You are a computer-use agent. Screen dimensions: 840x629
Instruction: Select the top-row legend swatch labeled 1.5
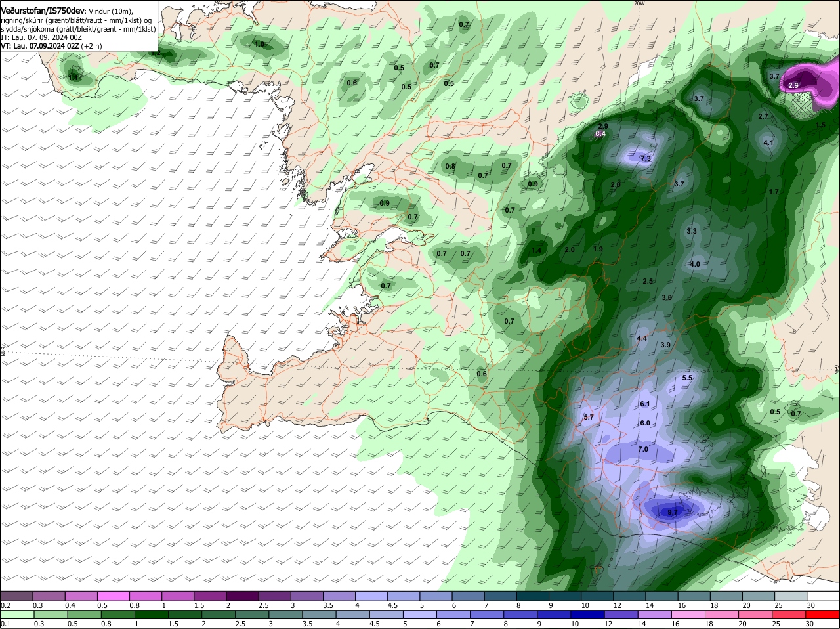(210, 596)
